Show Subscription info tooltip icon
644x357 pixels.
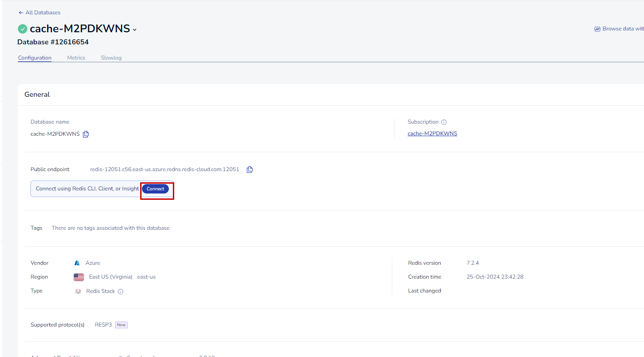[444, 122]
